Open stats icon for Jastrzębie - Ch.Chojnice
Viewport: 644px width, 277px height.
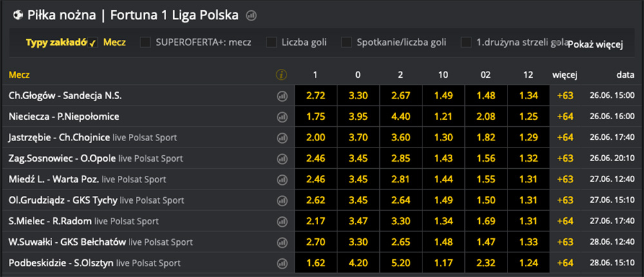[x=281, y=138]
